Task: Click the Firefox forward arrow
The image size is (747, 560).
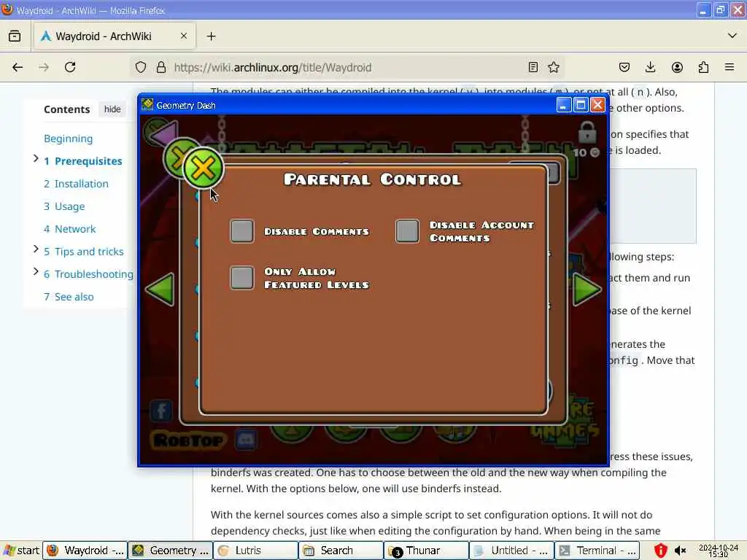Action: point(44,67)
